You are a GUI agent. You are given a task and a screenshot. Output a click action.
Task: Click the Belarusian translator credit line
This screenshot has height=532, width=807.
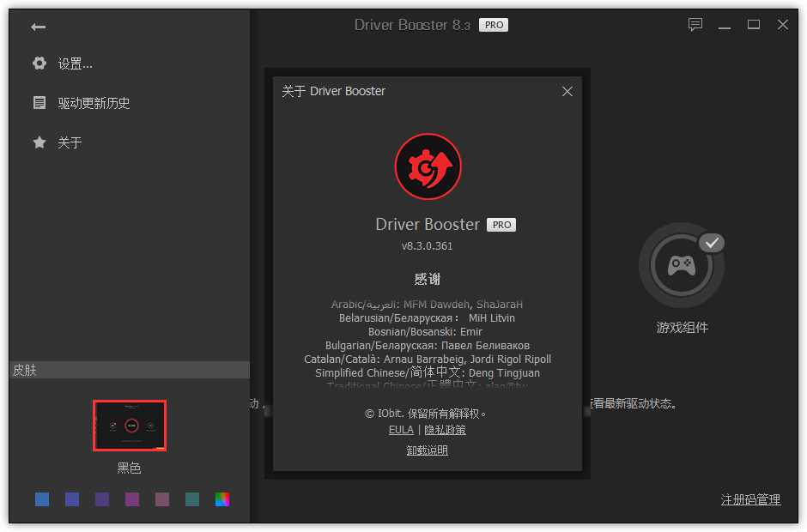click(427, 318)
